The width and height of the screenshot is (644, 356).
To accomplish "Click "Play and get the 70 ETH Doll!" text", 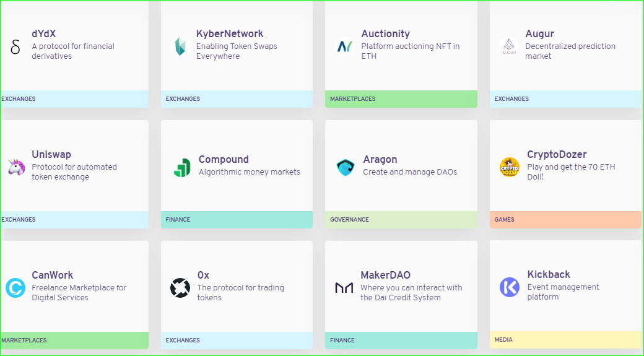I will (572, 172).
